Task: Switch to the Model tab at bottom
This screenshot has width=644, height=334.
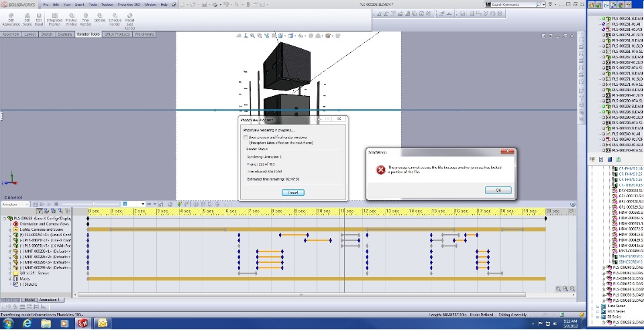Action: 29,300
